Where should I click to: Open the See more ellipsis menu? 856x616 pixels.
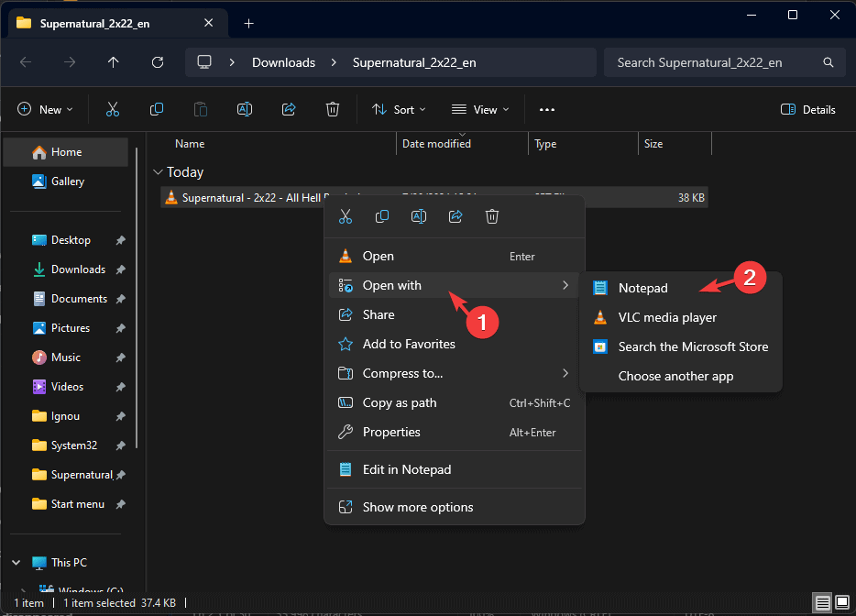tap(547, 109)
